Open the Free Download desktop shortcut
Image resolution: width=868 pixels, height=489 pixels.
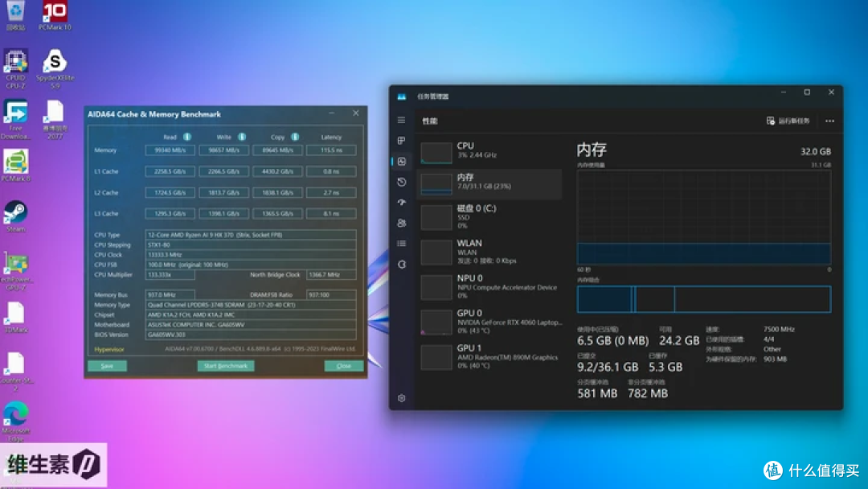(15, 120)
